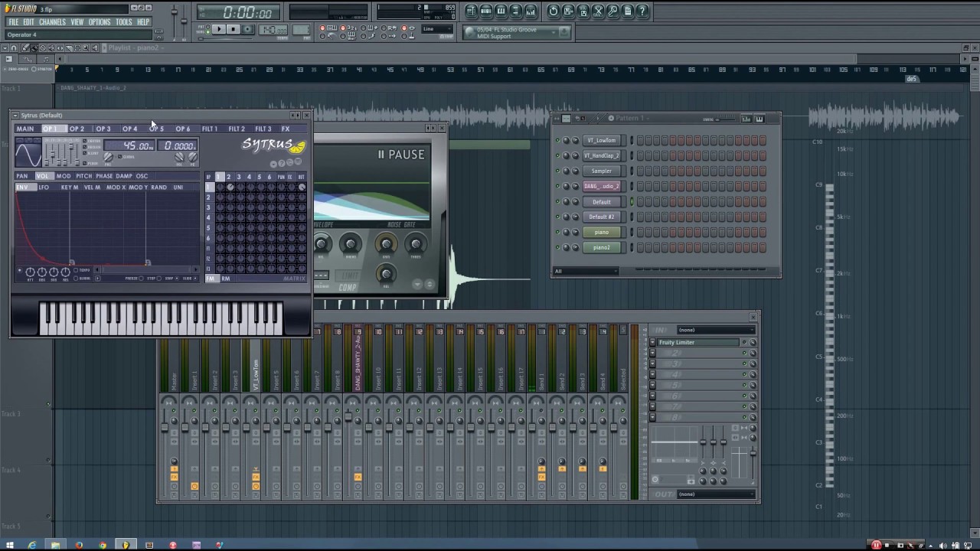Click the Sytrus help question mark icon

tap(282, 163)
